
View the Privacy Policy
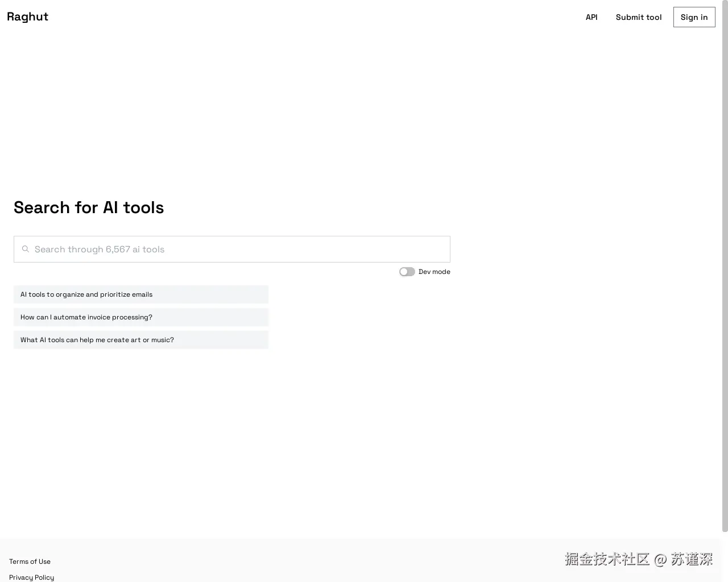[x=31, y=577]
